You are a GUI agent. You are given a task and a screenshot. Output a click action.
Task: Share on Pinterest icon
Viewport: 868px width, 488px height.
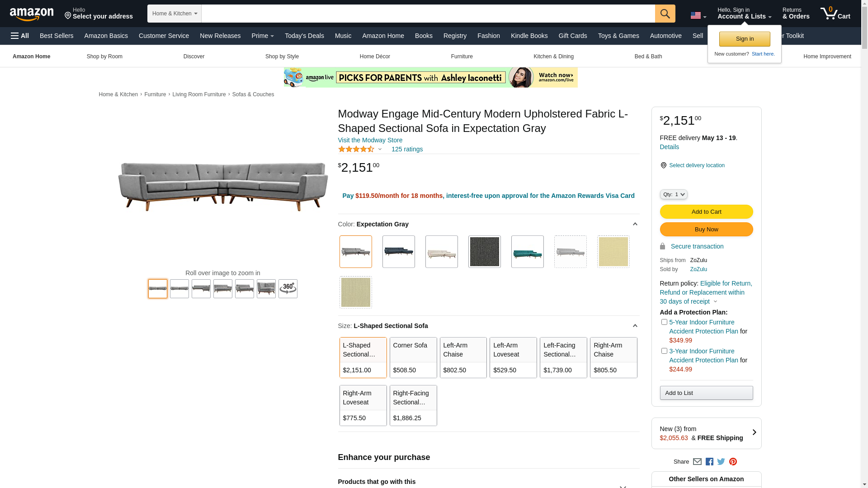tap(733, 462)
